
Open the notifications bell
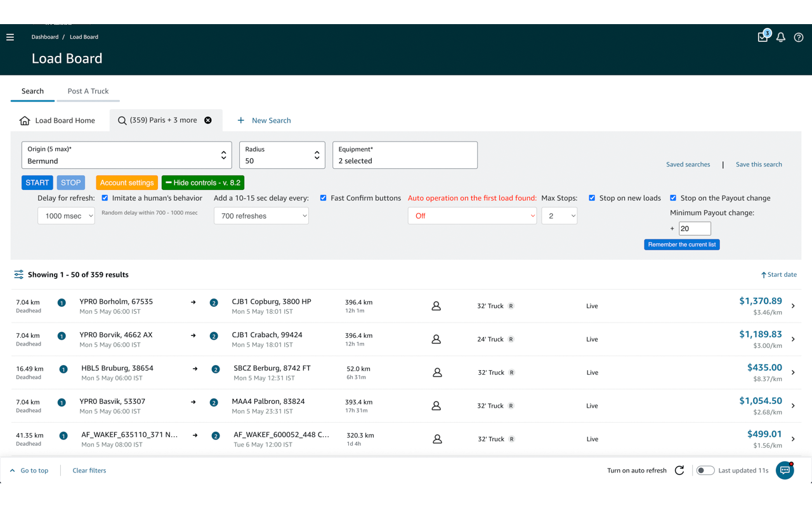(781, 37)
